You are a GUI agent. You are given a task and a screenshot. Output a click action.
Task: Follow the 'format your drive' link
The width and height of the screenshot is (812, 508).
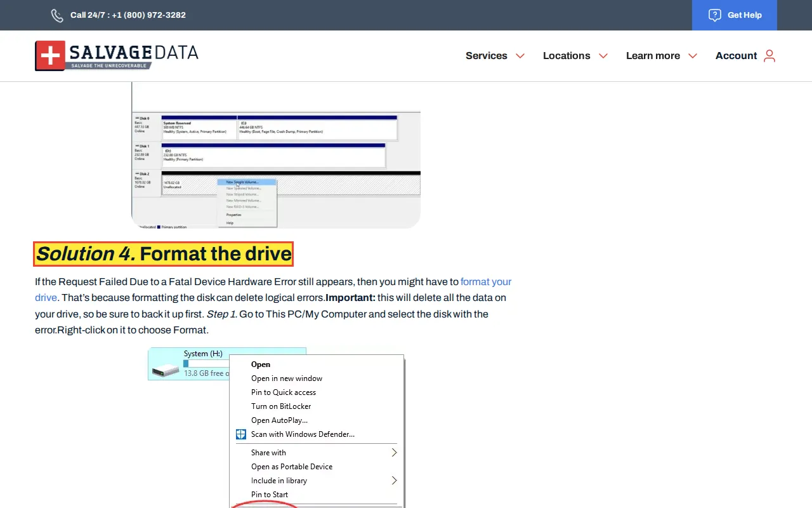(x=485, y=282)
